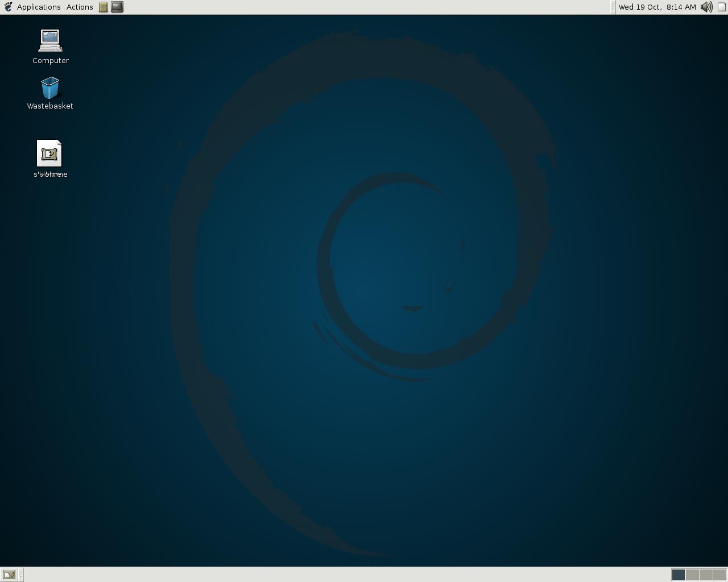Click the GNOME foot logo icon
The height and width of the screenshot is (582, 728).
pyautogui.click(x=8, y=7)
